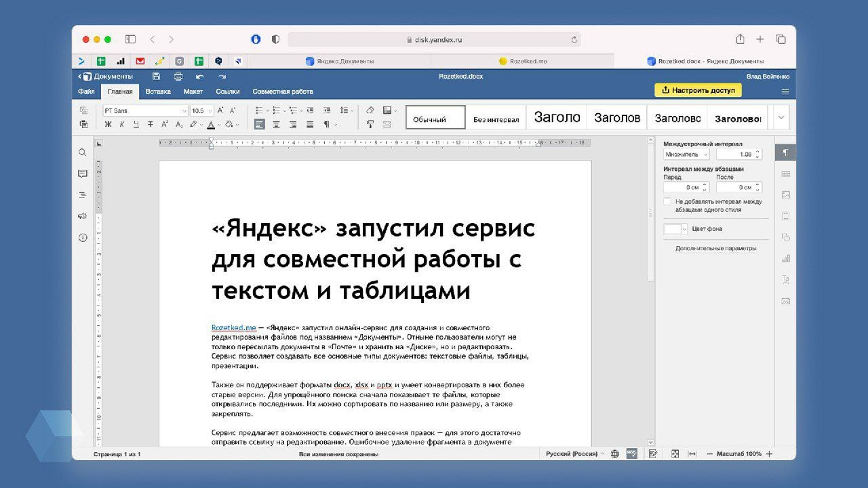The width and height of the screenshot is (868, 488).
Task: Expand numbered list options
Action: point(285,110)
